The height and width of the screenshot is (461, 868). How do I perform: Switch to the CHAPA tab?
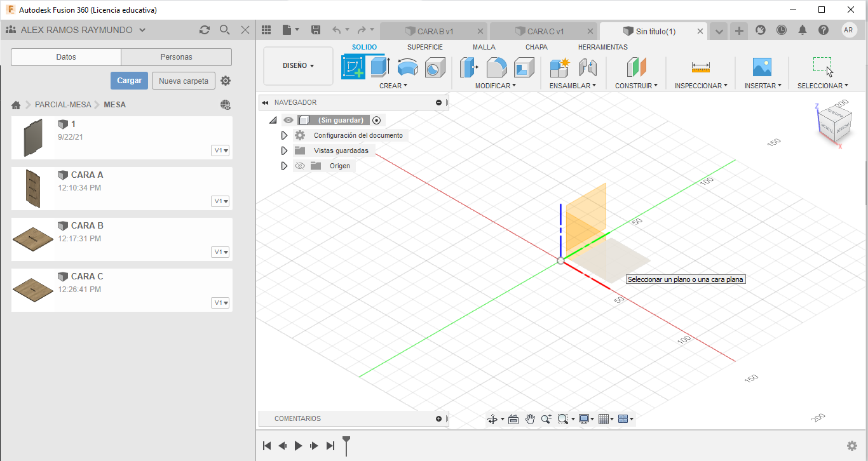[536, 47]
